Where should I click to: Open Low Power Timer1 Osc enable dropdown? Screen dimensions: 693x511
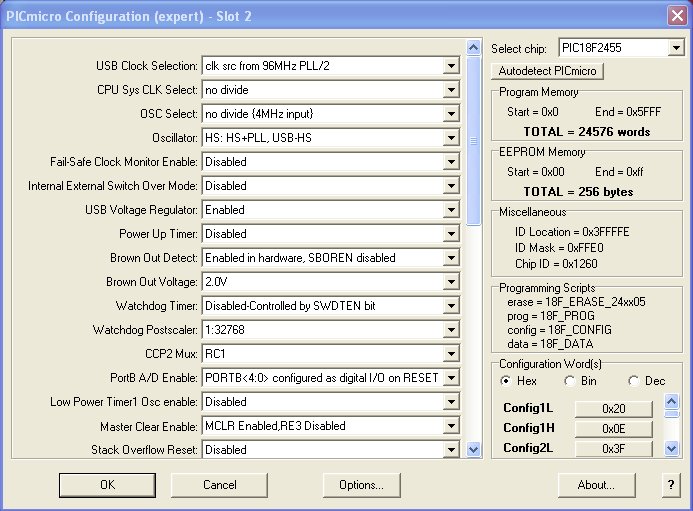pos(451,401)
